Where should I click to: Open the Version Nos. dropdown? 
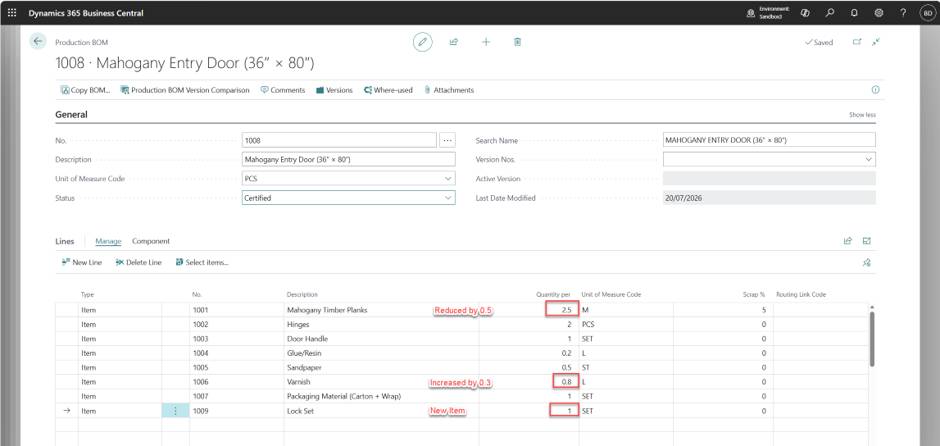pos(869,159)
